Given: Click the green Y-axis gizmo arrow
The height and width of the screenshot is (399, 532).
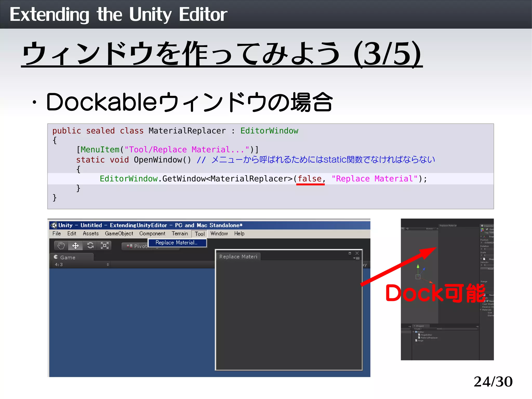Looking at the screenshot, I should pyautogui.click(x=418, y=266).
